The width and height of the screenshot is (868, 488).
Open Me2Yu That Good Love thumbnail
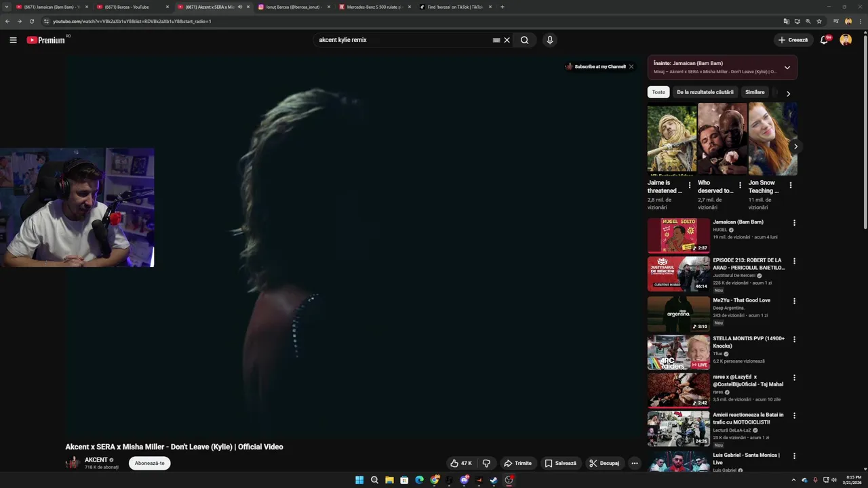[679, 314]
